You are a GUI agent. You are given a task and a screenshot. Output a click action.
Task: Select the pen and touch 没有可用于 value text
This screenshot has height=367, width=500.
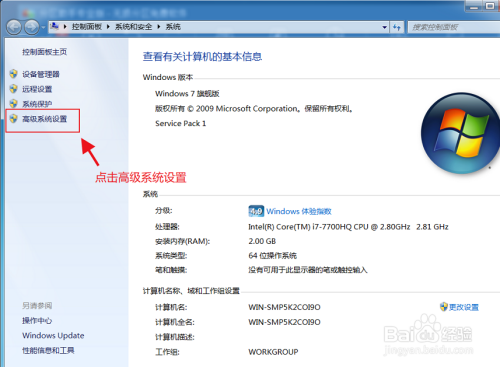[x=308, y=270]
